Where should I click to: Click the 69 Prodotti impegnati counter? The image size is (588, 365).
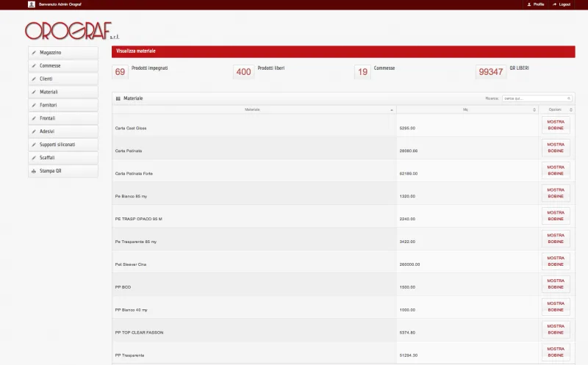[120, 72]
